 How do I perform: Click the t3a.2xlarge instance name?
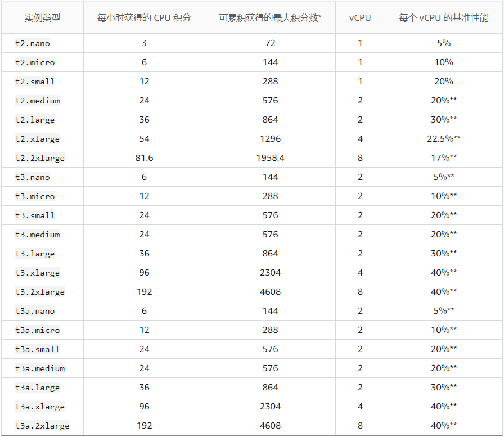click(42, 426)
